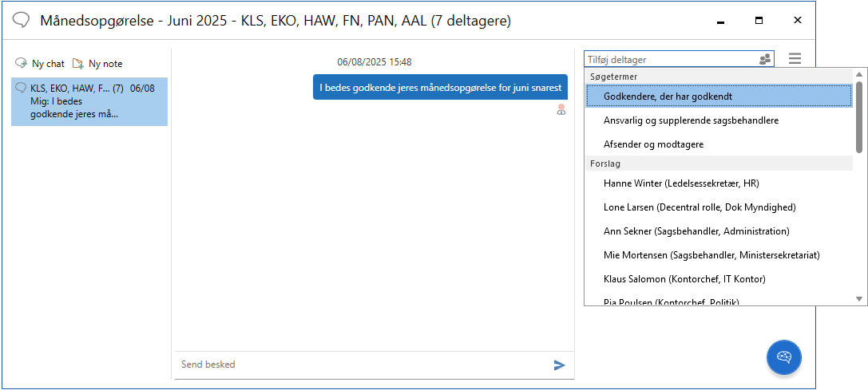This screenshot has height=390, width=868.
Task: Open the blue AI assistant round button
Action: tap(784, 357)
